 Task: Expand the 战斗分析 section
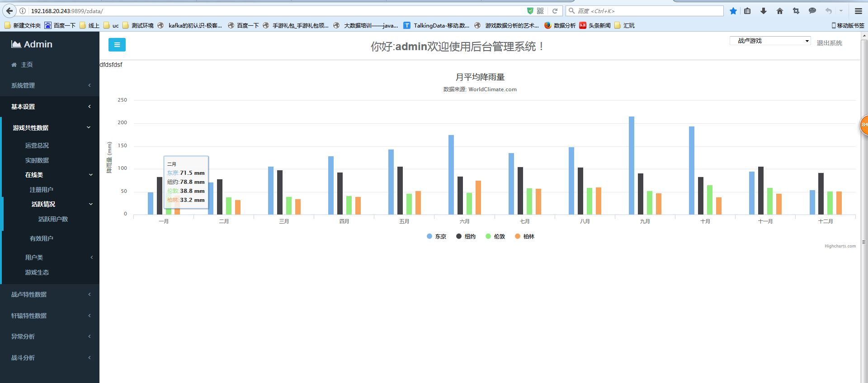coord(50,358)
